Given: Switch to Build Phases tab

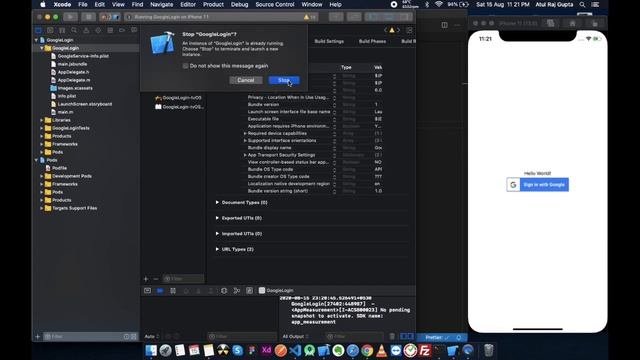Looking at the screenshot, I should pos(372,41).
